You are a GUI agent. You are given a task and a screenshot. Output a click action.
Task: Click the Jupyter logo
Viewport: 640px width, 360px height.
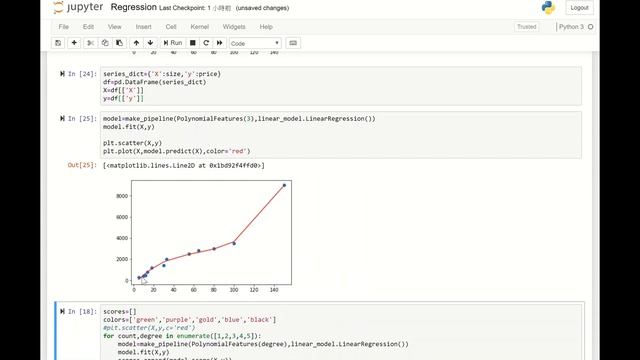point(78,7)
